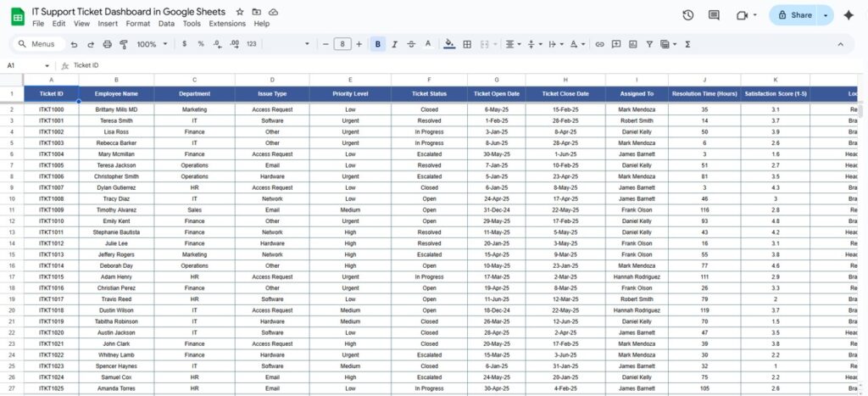The width and height of the screenshot is (868, 396).
Task: Insert a comment
Action: pyautogui.click(x=616, y=44)
